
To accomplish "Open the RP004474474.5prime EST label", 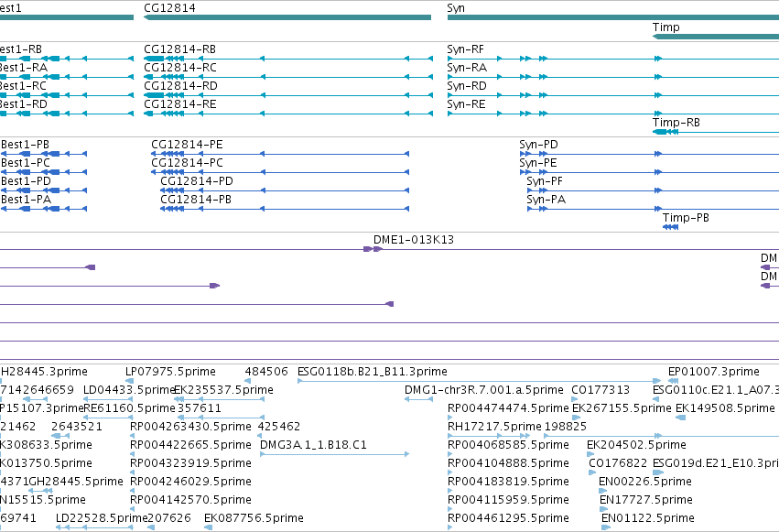I will pos(508,408).
